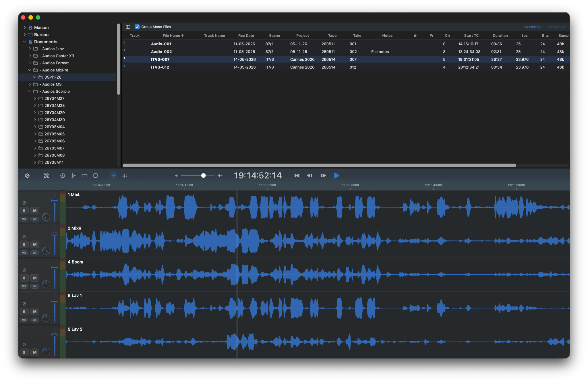Viewport: 588px width, 382px height.
Task: Toggle LK link on the 2 MixR track
Action: coord(35,253)
